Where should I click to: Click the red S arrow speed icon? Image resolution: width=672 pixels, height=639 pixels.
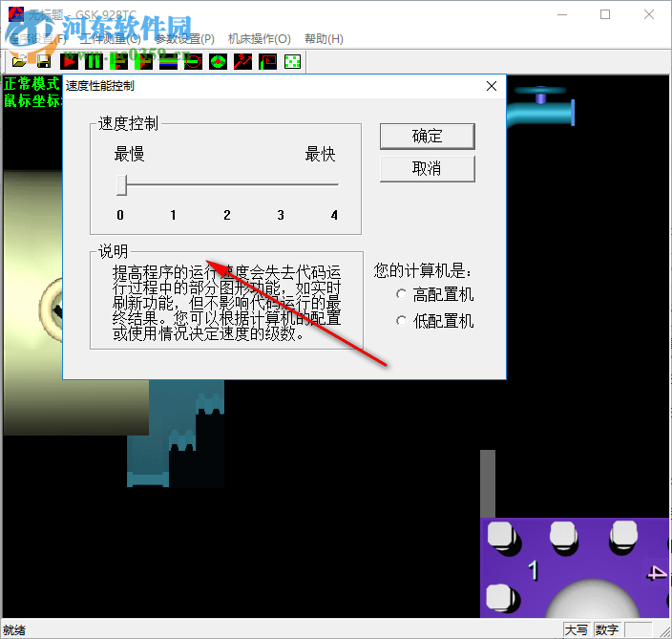coord(243,61)
